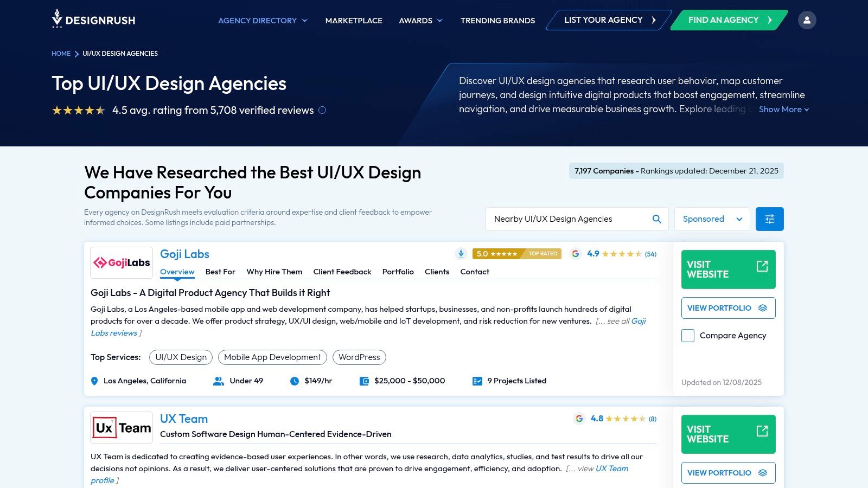Open the Why Hire Them tab

tap(275, 272)
